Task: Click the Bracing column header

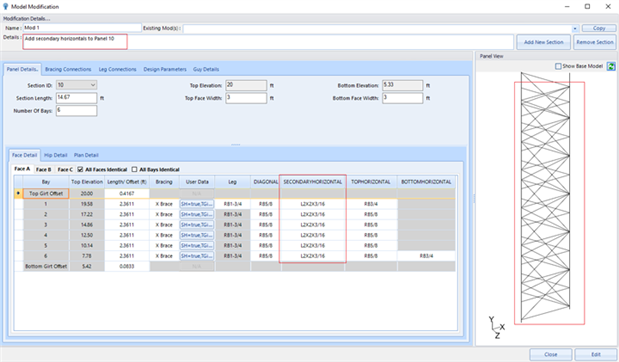Action: pyautogui.click(x=164, y=182)
